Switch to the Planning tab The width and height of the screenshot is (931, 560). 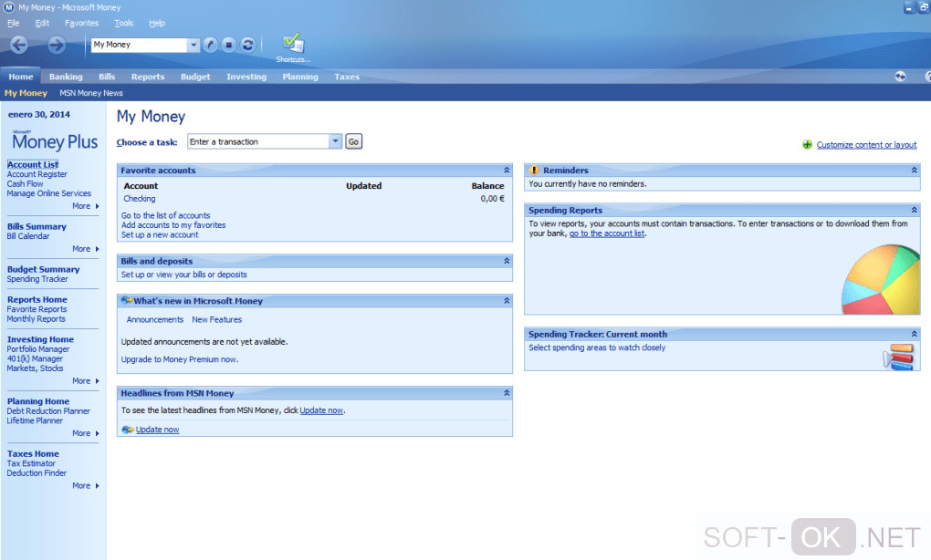300,77
